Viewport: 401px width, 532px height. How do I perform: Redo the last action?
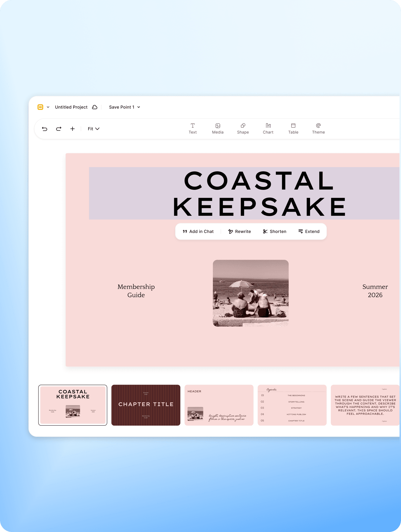point(58,129)
